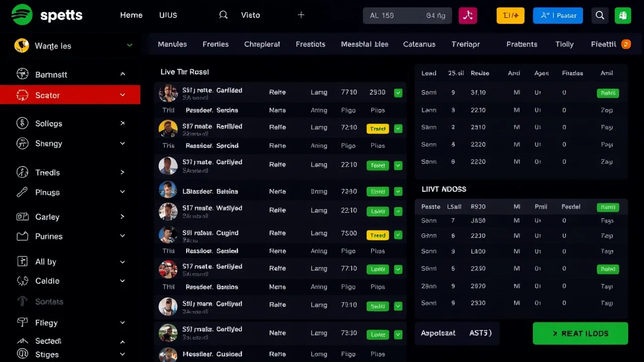Open search using the magnifier beside Visto
Image resolution: width=644 pixels, height=362 pixels.
(x=223, y=15)
